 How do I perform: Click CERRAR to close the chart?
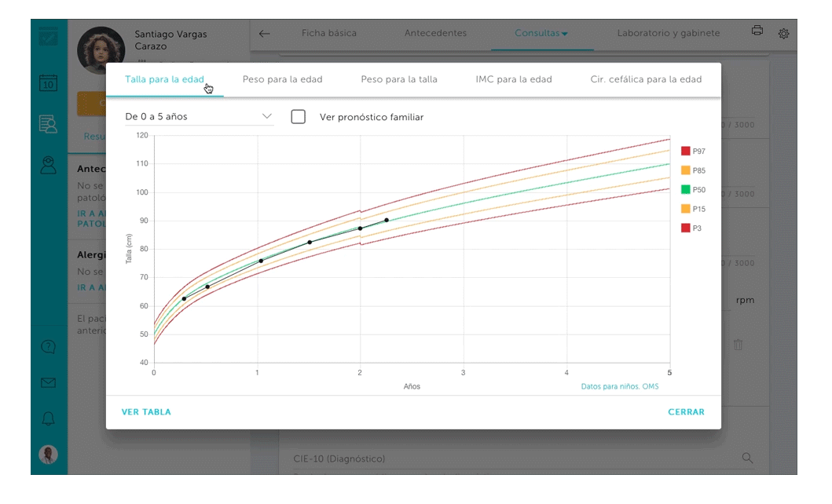(686, 412)
